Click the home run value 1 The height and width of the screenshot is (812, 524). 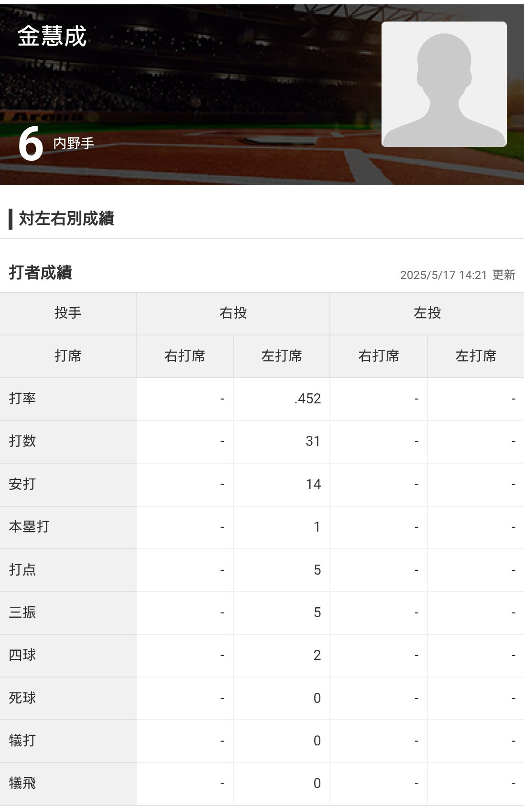317,527
